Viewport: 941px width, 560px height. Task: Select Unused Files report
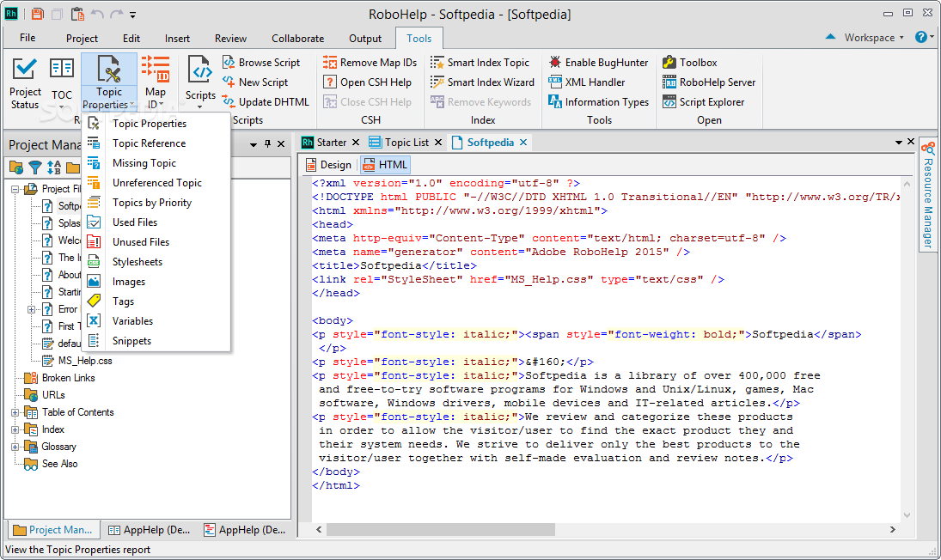[x=156, y=242]
